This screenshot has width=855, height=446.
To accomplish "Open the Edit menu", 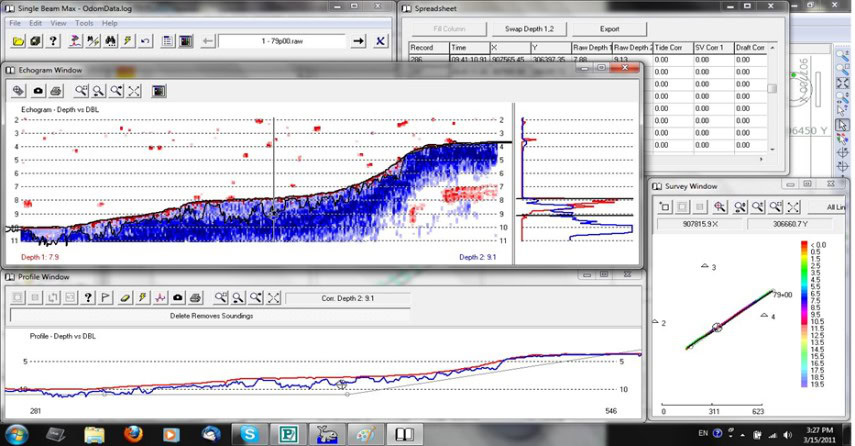I will (x=35, y=23).
